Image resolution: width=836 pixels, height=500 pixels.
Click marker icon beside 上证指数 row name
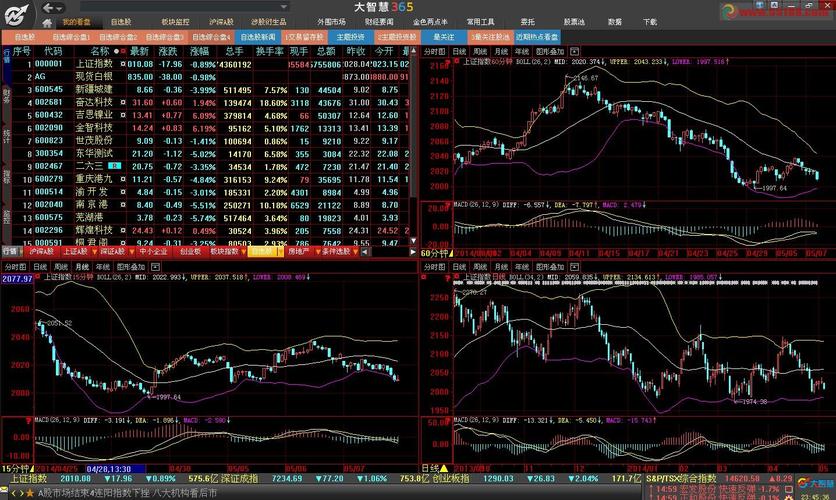click(x=123, y=63)
